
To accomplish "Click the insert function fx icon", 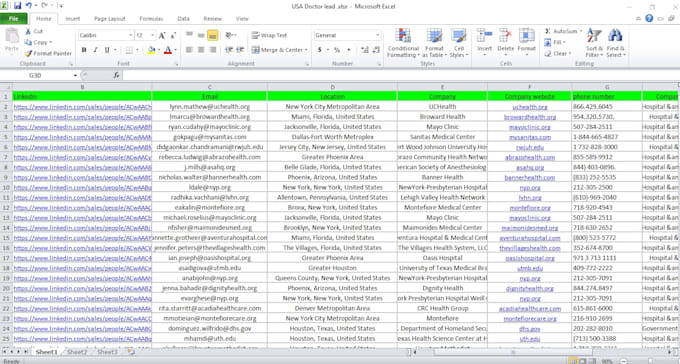I will 116,75.
